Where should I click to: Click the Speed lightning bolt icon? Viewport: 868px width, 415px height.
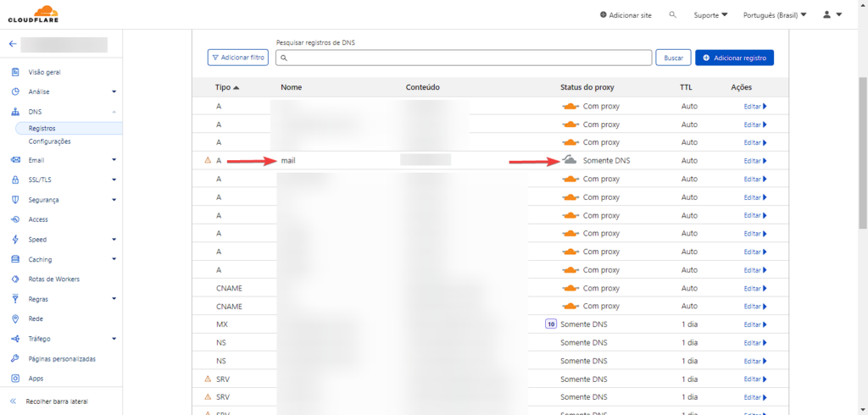tap(15, 240)
